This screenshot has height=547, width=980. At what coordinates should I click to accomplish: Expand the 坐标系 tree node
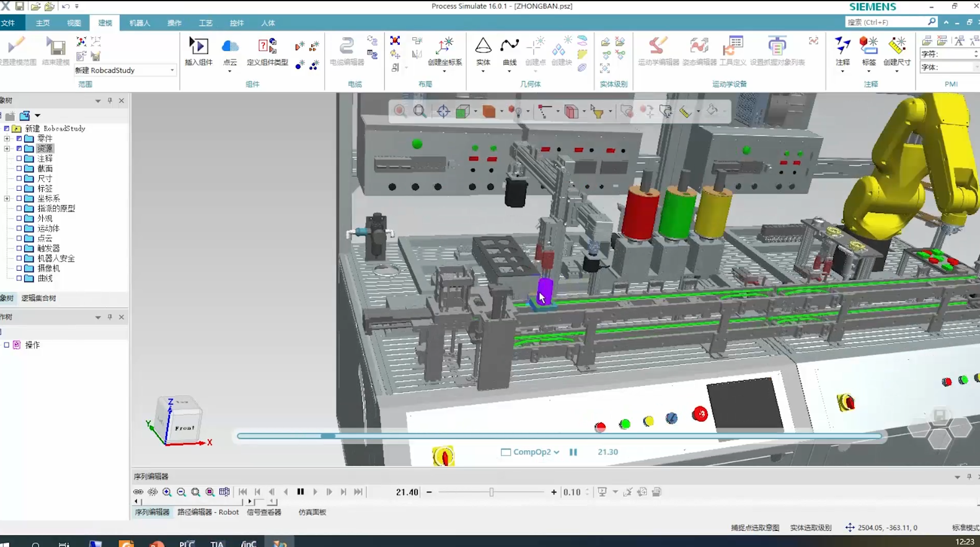(x=7, y=199)
